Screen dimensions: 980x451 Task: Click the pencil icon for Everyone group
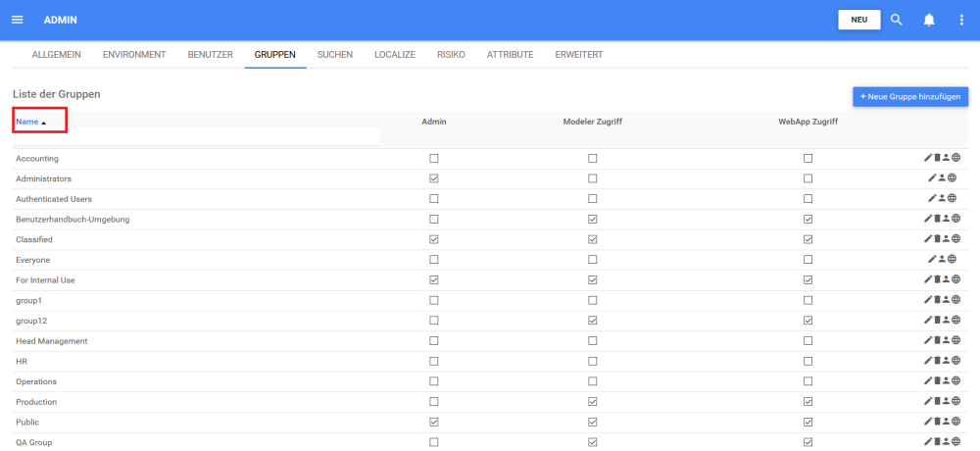pyautogui.click(x=932, y=260)
